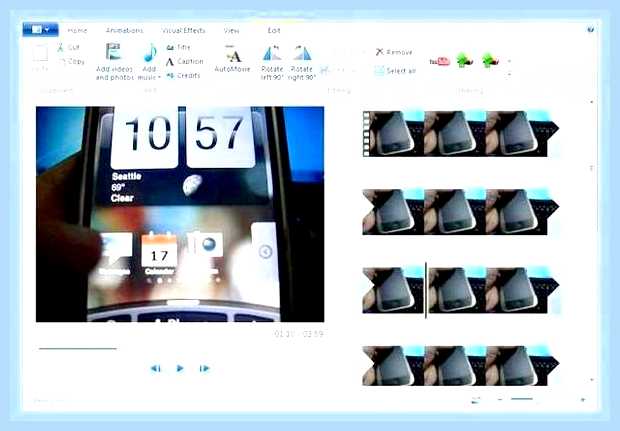Open the Movie Maker application menu button
Screen dimensions: 620x431
point(41,30)
